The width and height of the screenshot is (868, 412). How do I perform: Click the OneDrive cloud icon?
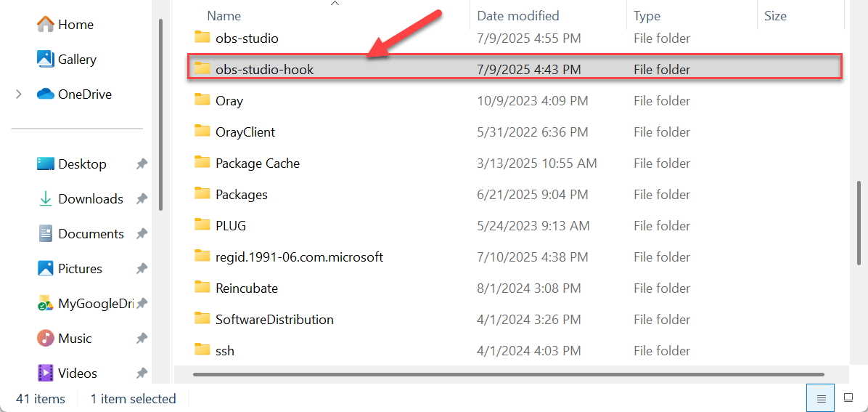(x=45, y=94)
